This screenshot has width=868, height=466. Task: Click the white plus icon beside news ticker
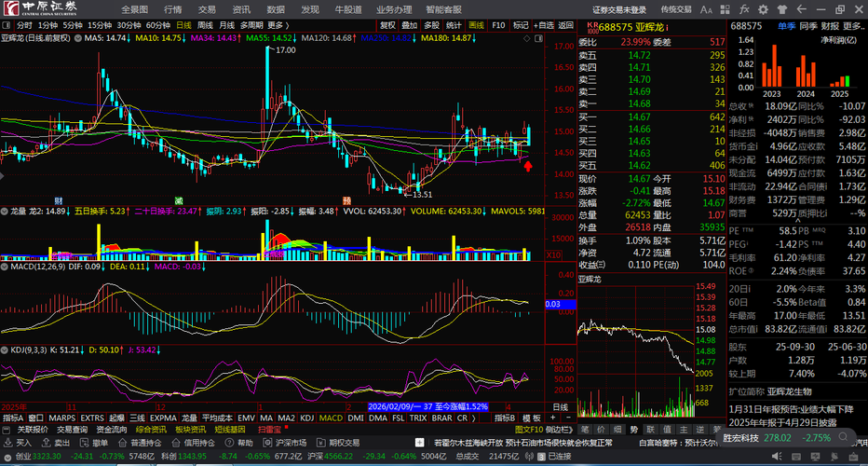tap(420, 442)
